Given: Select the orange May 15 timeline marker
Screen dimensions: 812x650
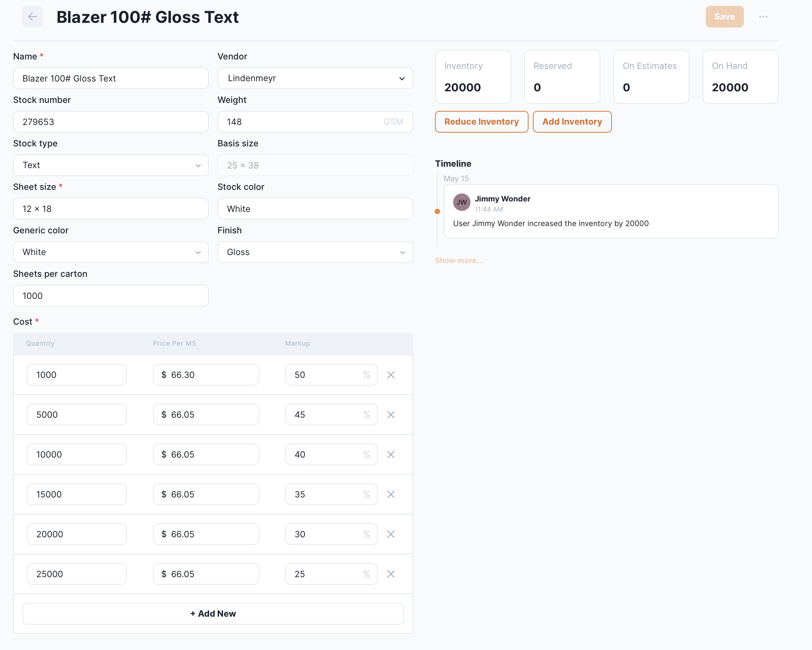Looking at the screenshot, I should click(437, 212).
